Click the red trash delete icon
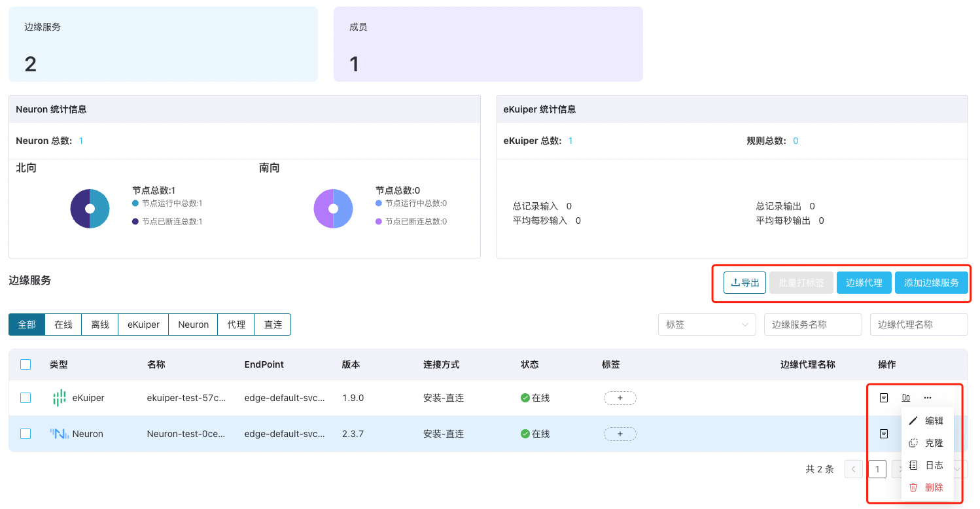Screen dimensions: 980x509 tap(913, 487)
